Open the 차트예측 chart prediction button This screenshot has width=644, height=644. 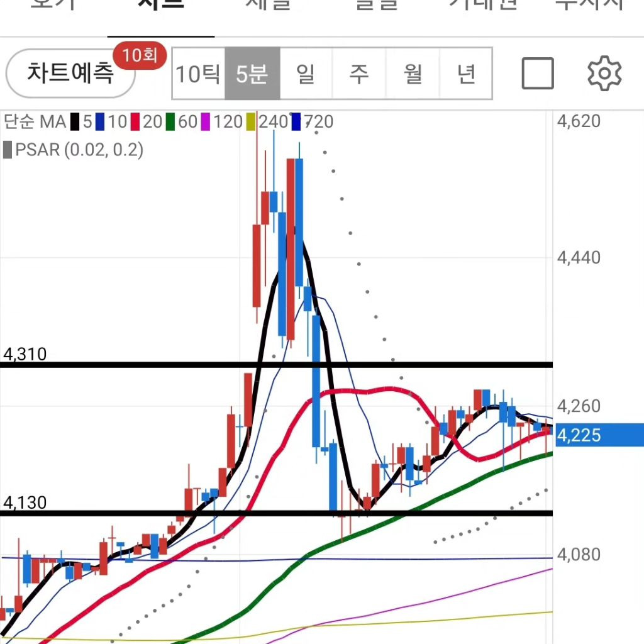(x=70, y=73)
